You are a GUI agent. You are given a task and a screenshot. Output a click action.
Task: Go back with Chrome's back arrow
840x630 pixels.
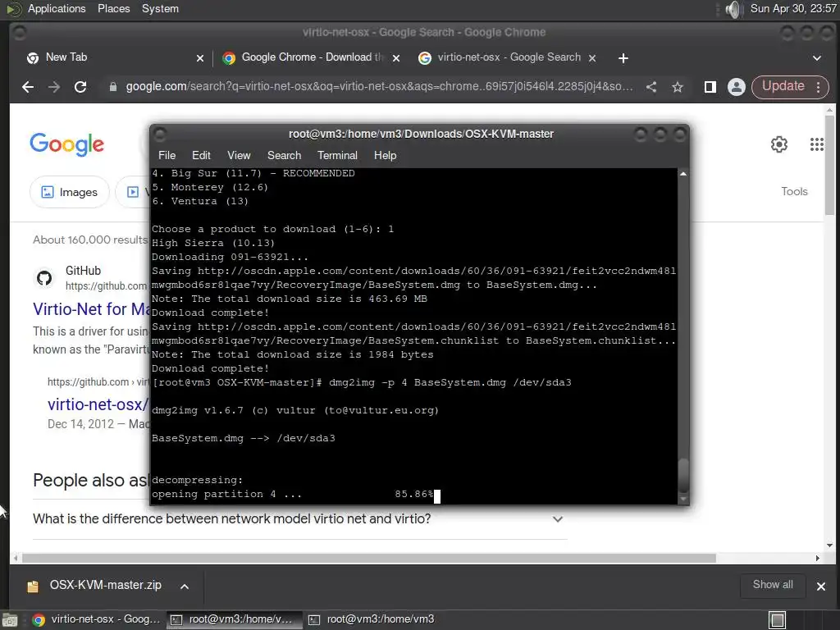[28, 87]
